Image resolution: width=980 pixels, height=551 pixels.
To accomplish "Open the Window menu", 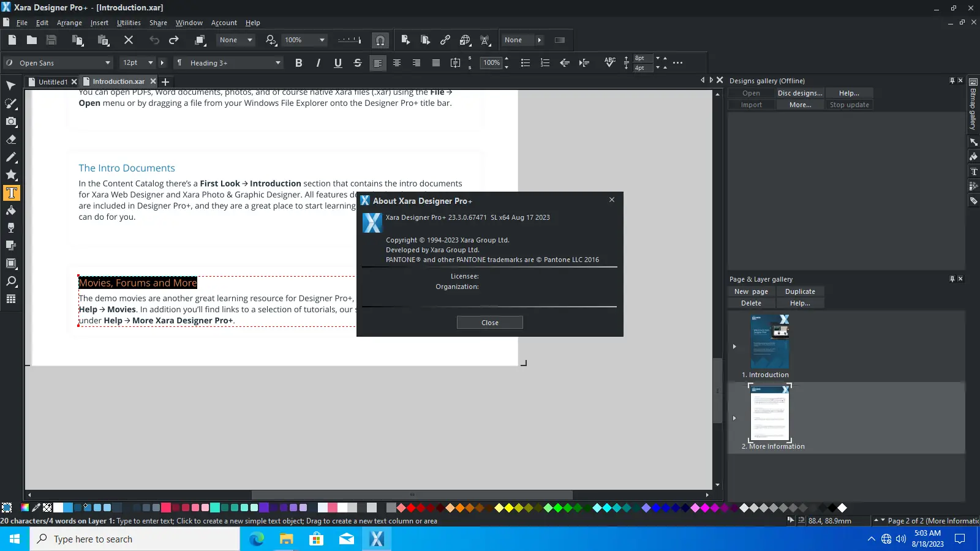I will click(189, 23).
